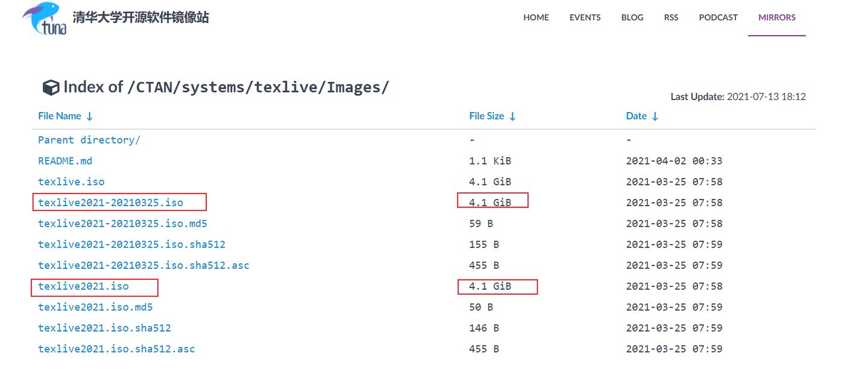The image size is (868, 387).
Task: Open the Parent directory link
Action: point(88,139)
